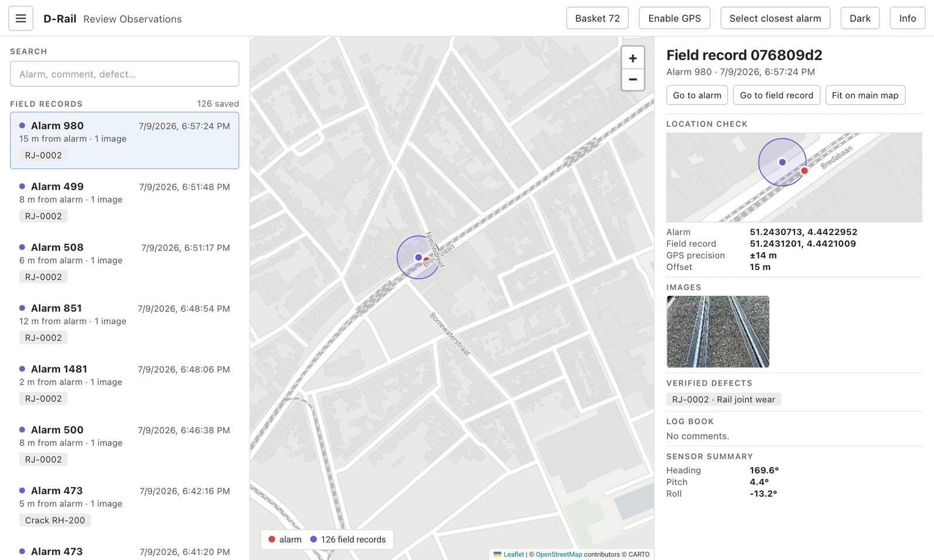Click the GPS precision value ±14 m
934x560 pixels.
click(x=763, y=256)
